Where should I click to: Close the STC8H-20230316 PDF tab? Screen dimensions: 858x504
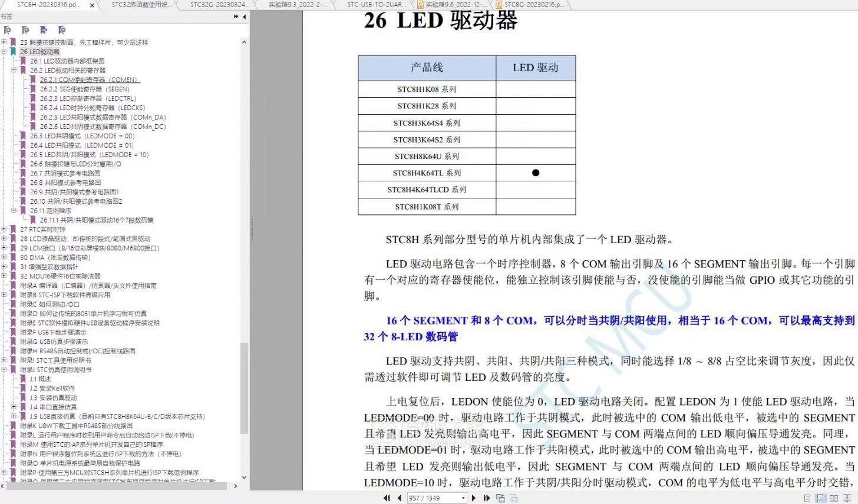(92, 5)
